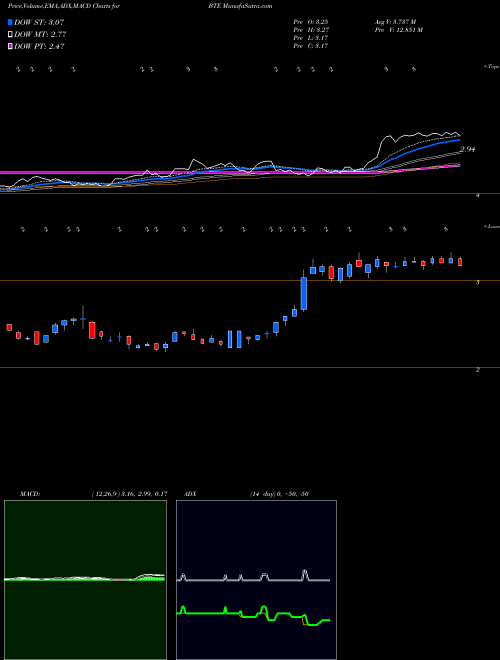Click the blue DOW ST legend swatch
Screen dimensions: 500x660
pos(10,22)
